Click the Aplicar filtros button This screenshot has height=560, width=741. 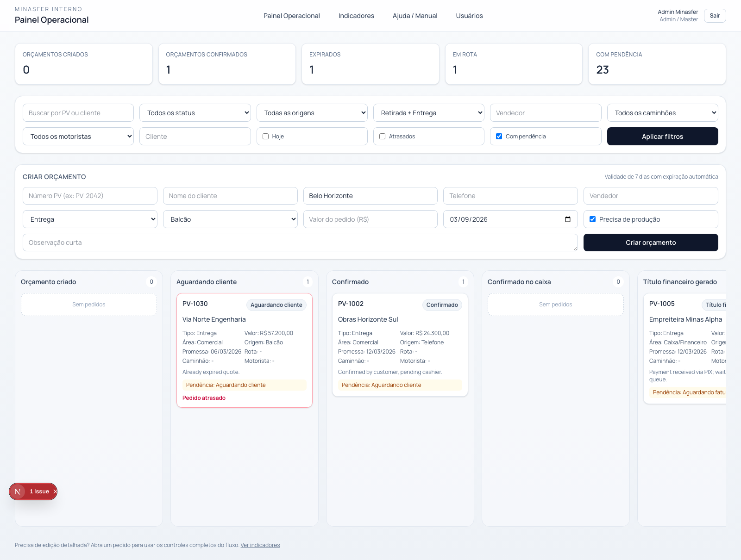coord(662,137)
